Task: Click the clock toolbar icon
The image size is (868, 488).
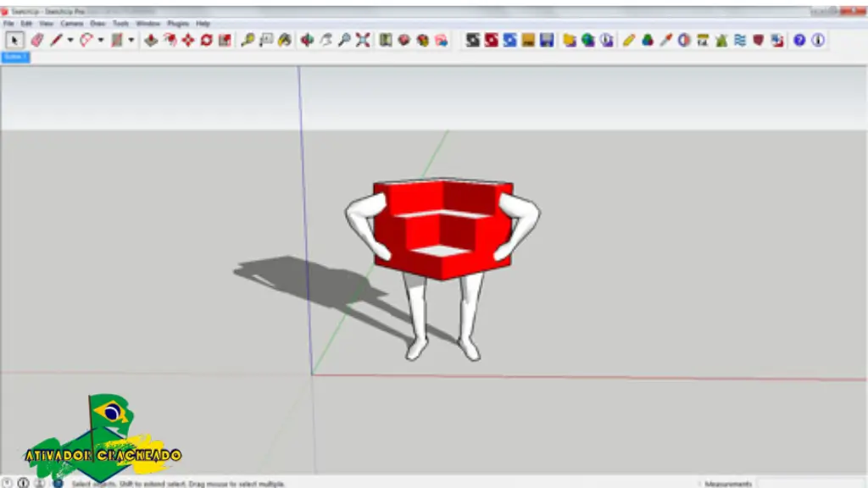Action: pyautogui.click(x=607, y=40)
